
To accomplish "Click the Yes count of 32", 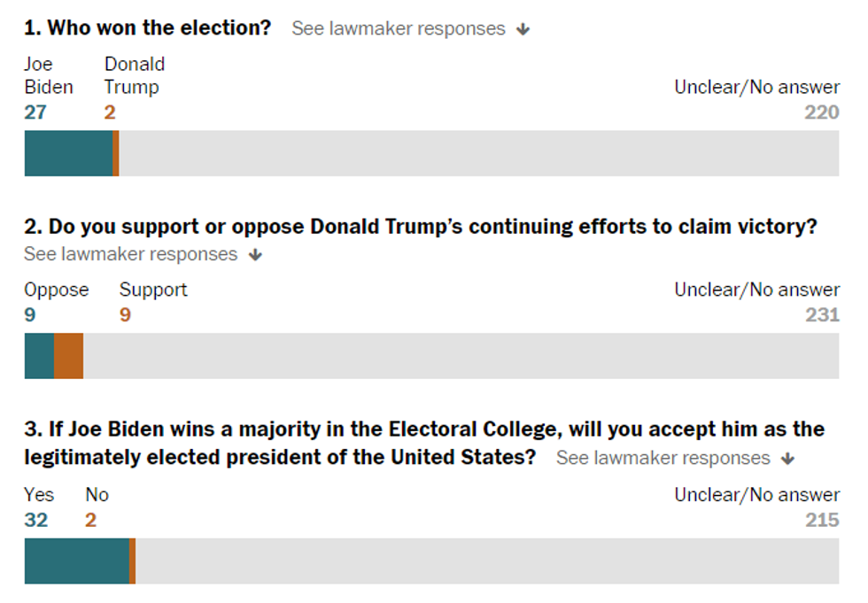I will [36, 520].
